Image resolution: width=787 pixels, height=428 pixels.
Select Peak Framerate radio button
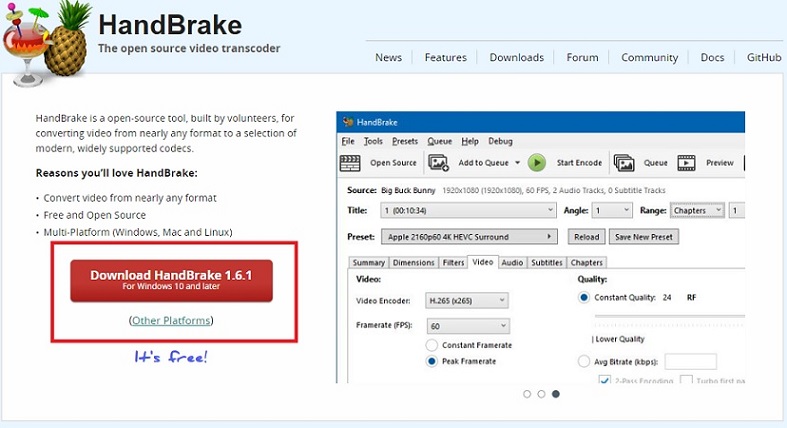[432, 361]
